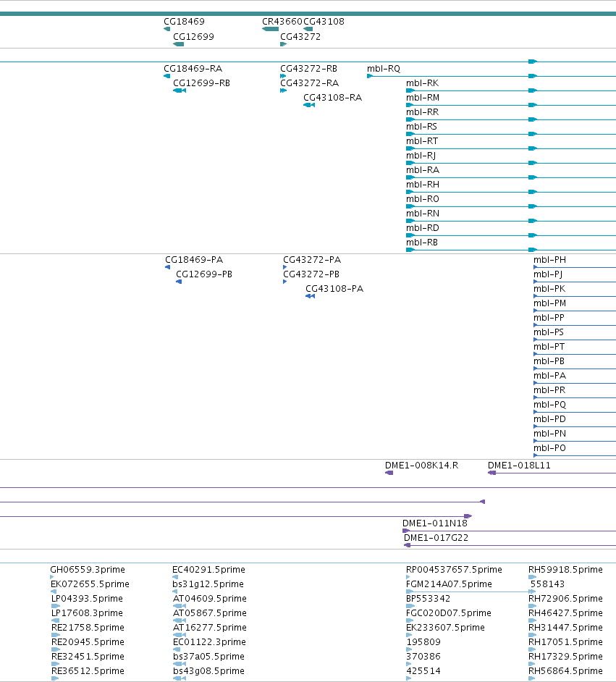Click the mbl-RS transcript
The image size is (616, 682).
[421, 126]
